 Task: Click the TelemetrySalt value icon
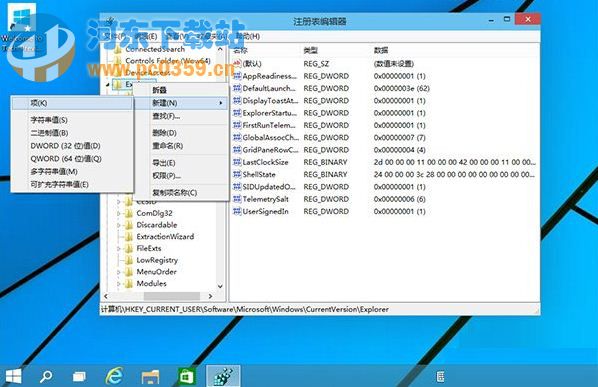[x=237, y=199]
